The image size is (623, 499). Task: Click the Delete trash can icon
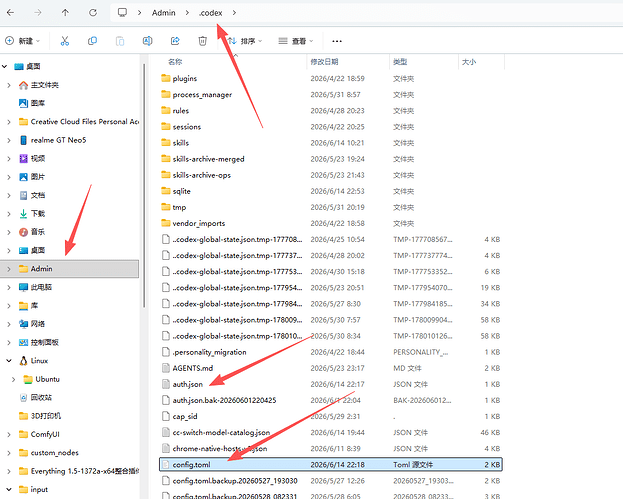tap(203, 41)
